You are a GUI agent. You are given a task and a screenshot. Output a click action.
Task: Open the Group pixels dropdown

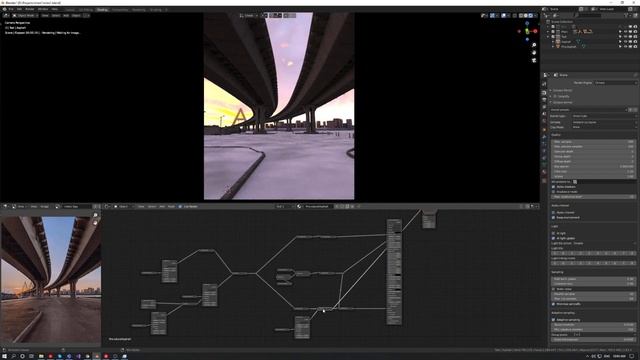604,334
